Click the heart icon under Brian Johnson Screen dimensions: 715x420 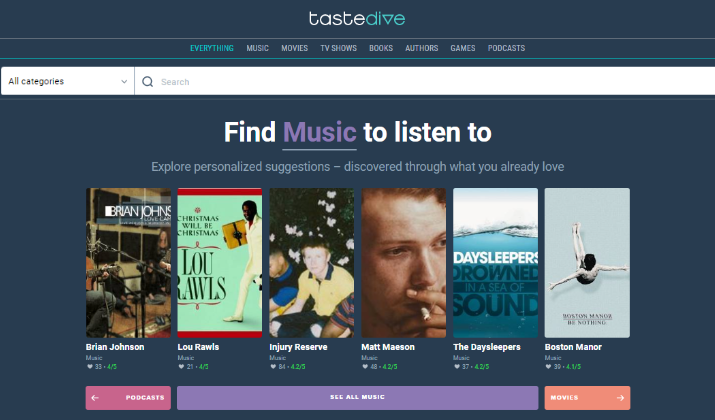tap(90, 367)
